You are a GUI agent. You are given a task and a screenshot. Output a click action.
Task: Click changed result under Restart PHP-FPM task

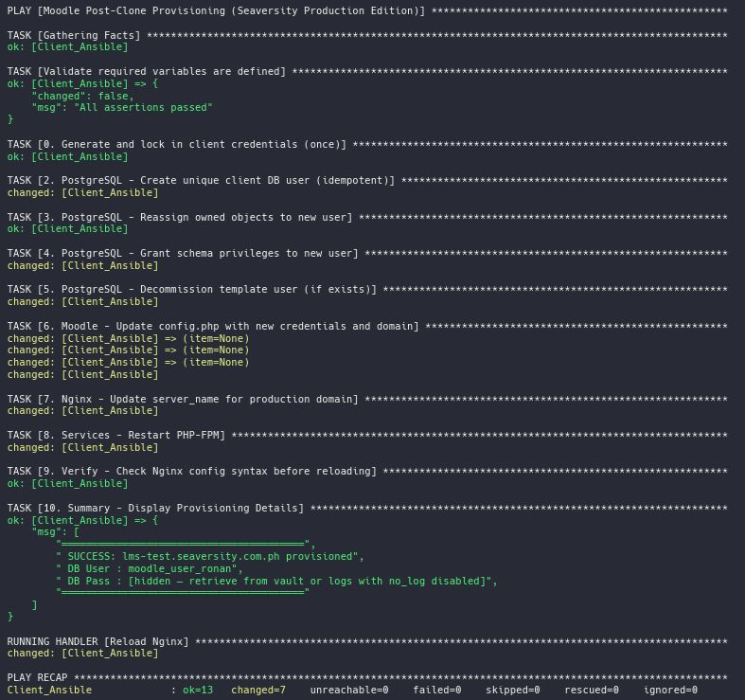click(x=82, y=447)
